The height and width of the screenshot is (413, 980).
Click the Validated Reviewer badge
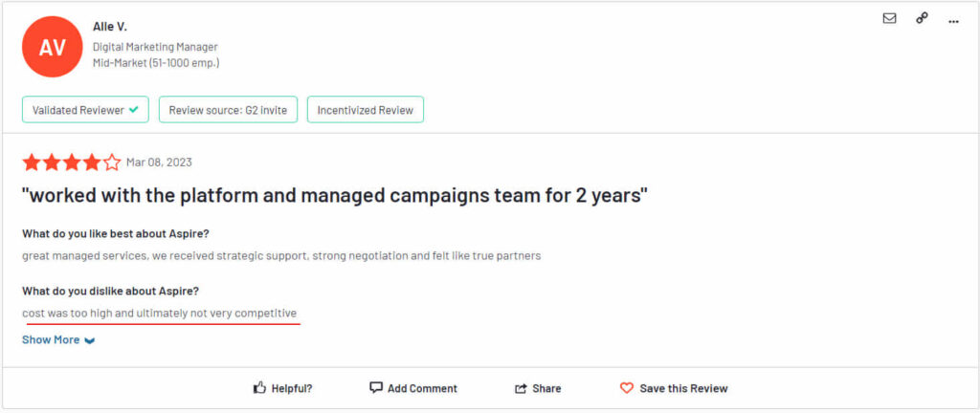pos(85,110)
